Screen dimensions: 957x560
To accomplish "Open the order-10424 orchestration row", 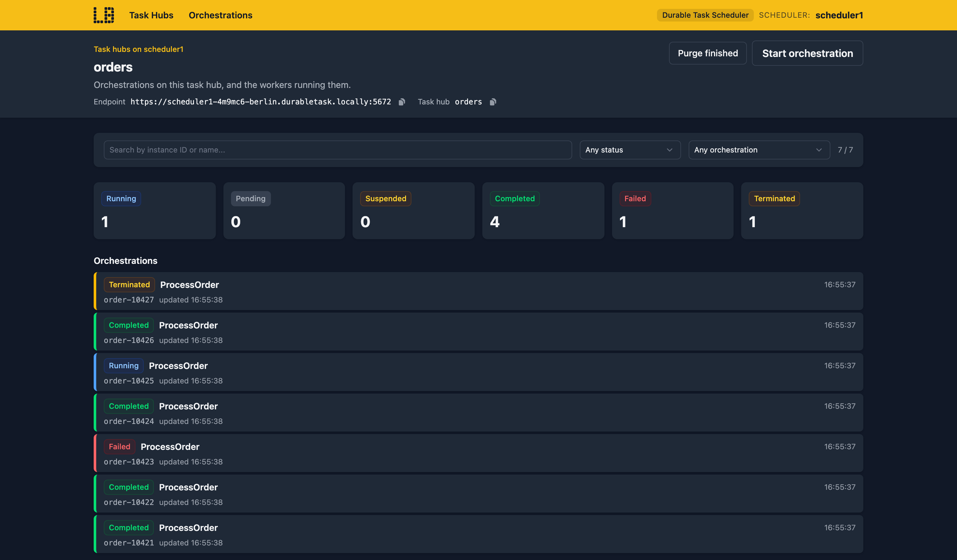I will (x=478, y=413).
